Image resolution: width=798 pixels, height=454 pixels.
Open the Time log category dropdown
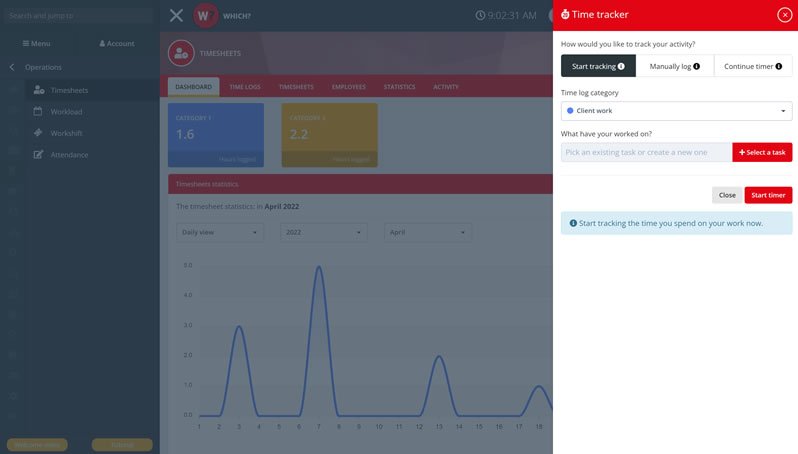tap(676, 111)
